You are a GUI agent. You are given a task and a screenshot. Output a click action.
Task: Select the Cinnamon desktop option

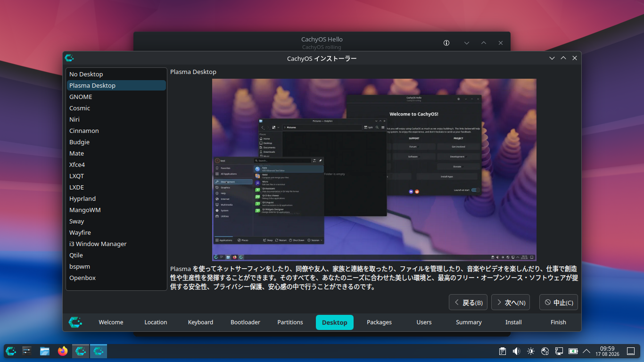116,131
